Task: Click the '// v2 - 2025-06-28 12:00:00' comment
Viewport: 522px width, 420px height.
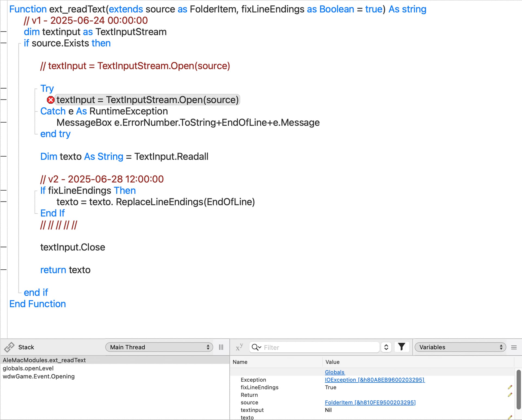Action: tap(102, 179)
